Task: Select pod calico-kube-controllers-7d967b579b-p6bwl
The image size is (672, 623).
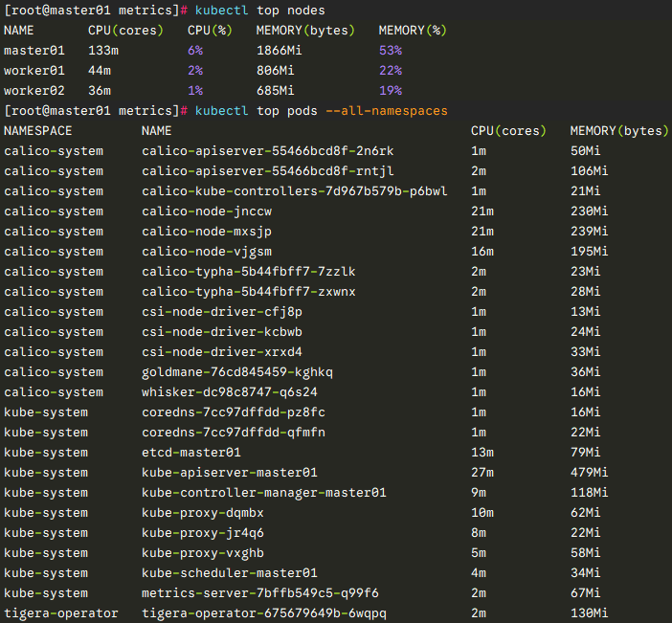Action: click(x=295, y=191)
